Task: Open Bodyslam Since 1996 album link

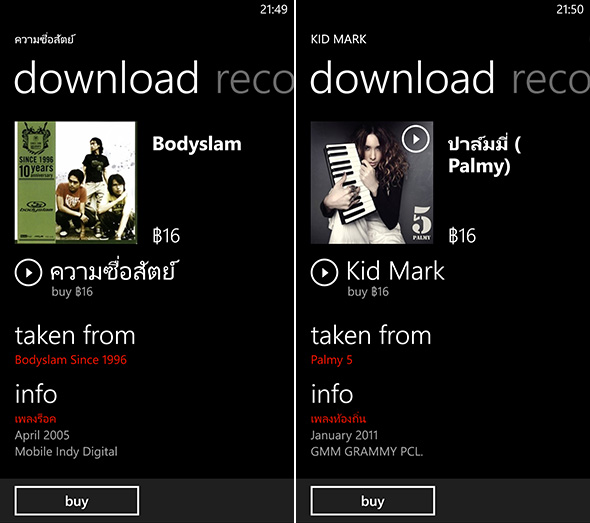Action: 71,360
